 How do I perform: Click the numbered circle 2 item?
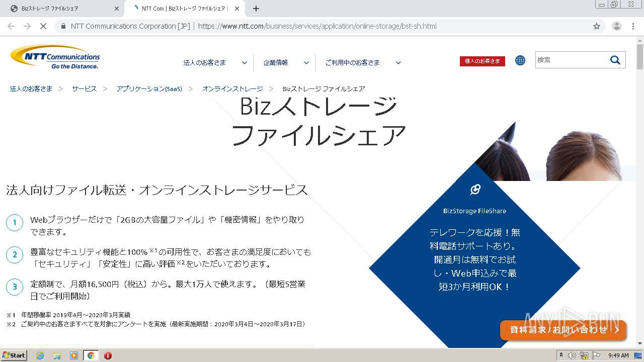pyautogui.click(x=15, y=254)
